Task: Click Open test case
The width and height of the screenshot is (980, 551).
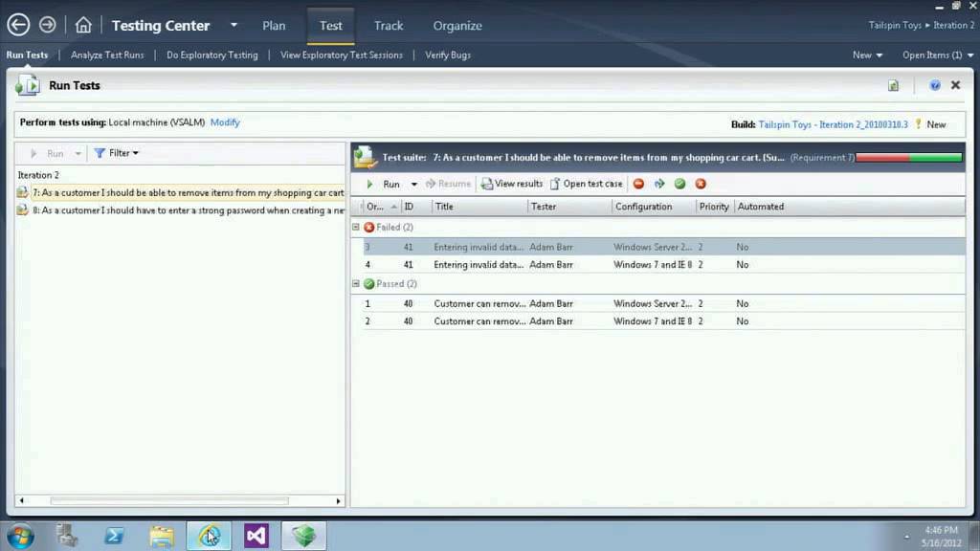Action: point(587,184)
